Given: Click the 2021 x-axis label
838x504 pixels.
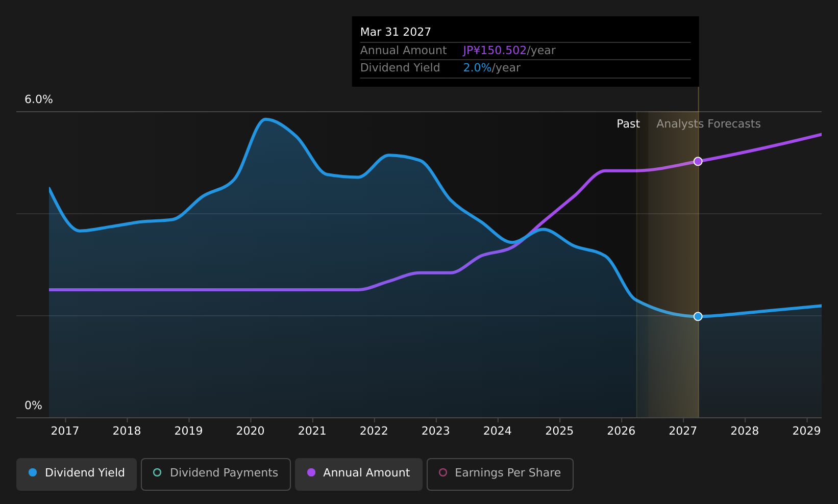Looking at the screenshot, I should coord(312,431).
